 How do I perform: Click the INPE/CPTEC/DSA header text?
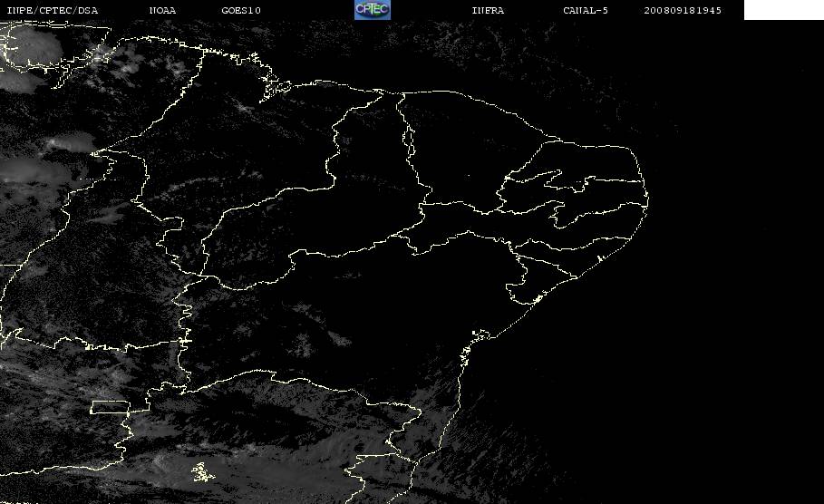point(52,10)
